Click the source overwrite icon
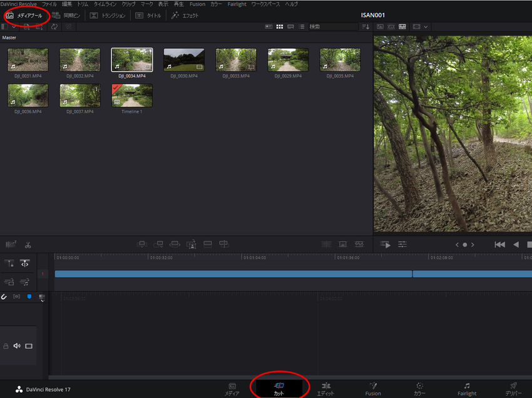This screenshot has height=398, width=532. click(x=224, y=244)
